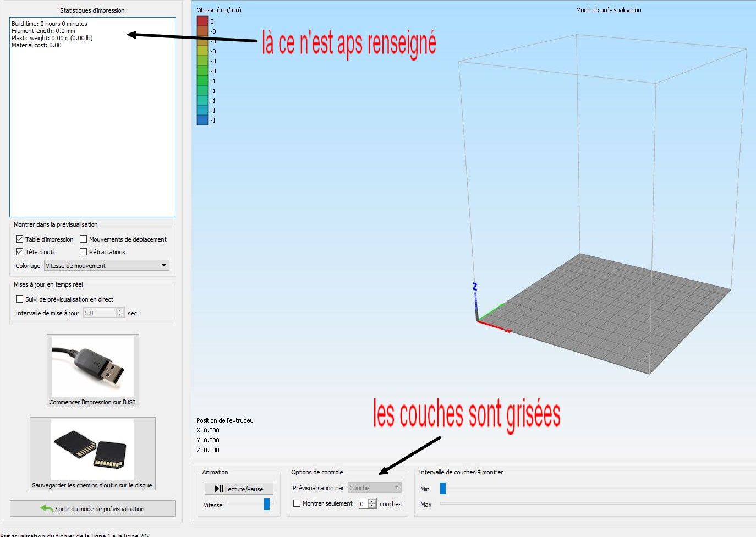Click the 'Material cost: 0.00' line
Screen dimensions: 756x537
point(36,45)
